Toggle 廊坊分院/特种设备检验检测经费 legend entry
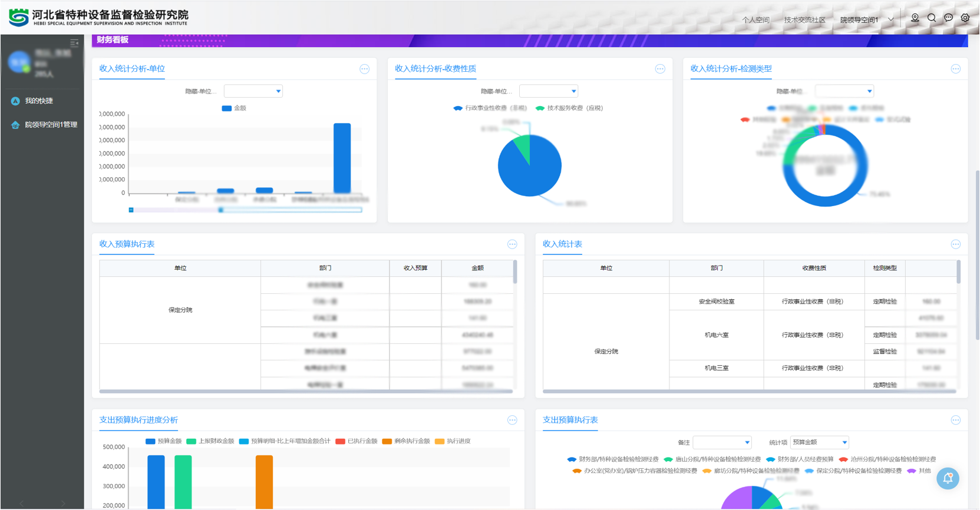This screenshot has height=510, width=980. [x=751, y=471]
